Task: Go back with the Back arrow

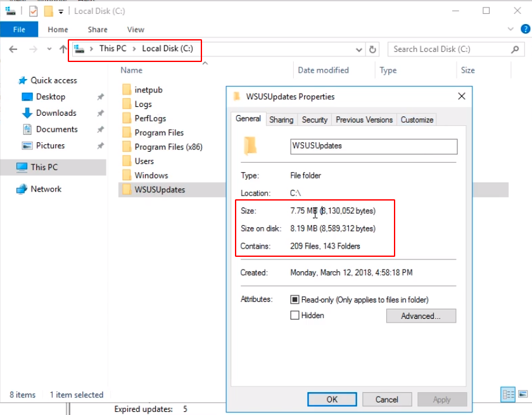Action: coord(13,49)
